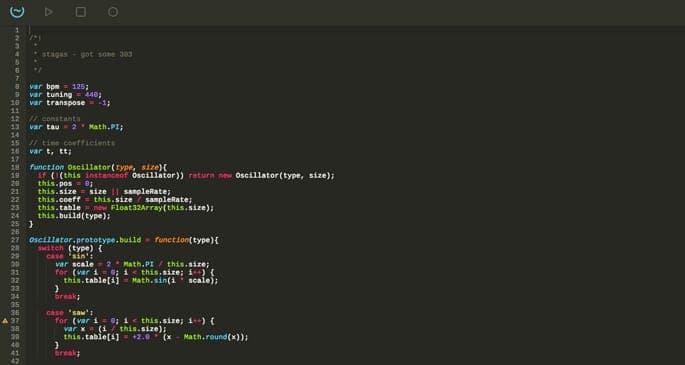Select the 'var transpose = -1;' line
This screenshot has height=365, width=685.
click(x=70, y=103)
